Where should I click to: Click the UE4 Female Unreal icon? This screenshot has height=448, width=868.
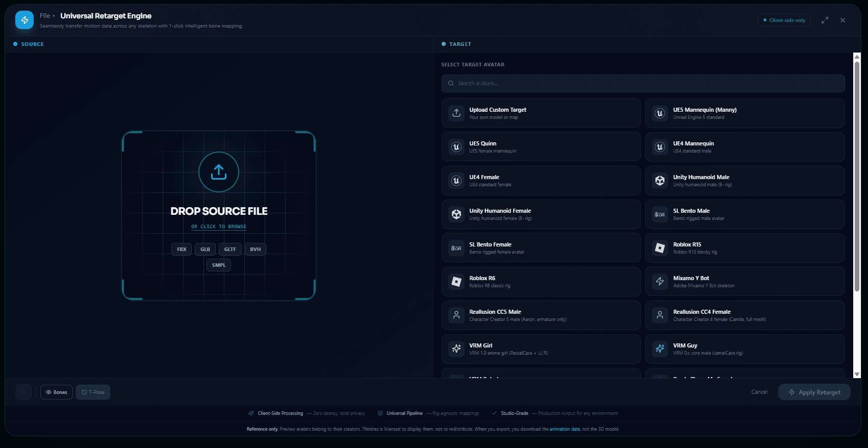[x=456, y=180]
